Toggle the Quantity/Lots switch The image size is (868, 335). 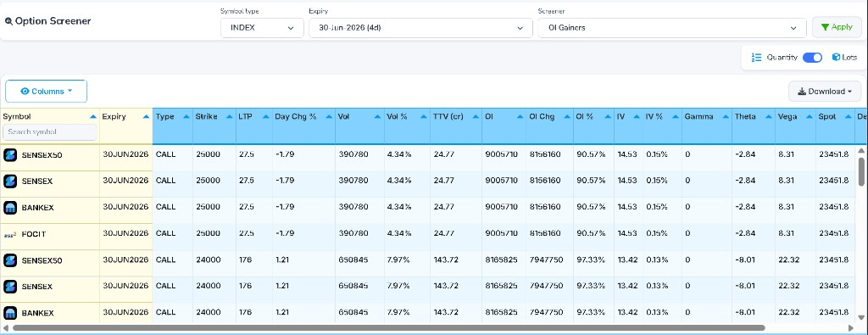click(813, 58)
